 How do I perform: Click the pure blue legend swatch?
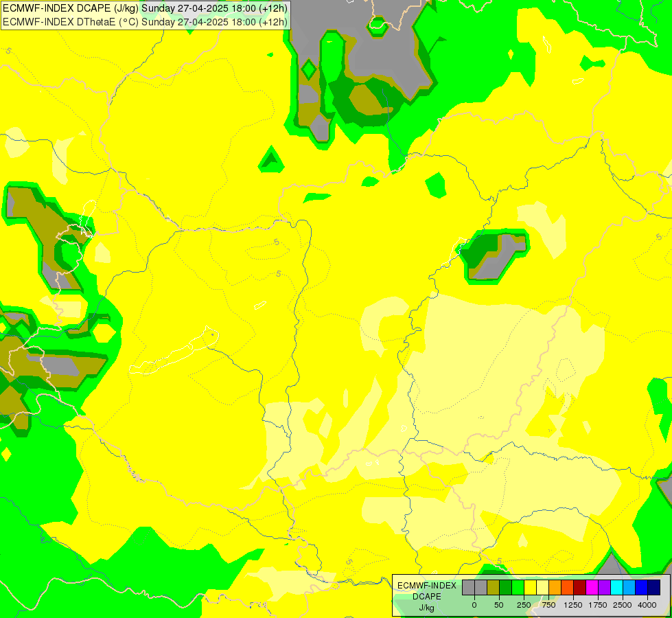point(642,588)
